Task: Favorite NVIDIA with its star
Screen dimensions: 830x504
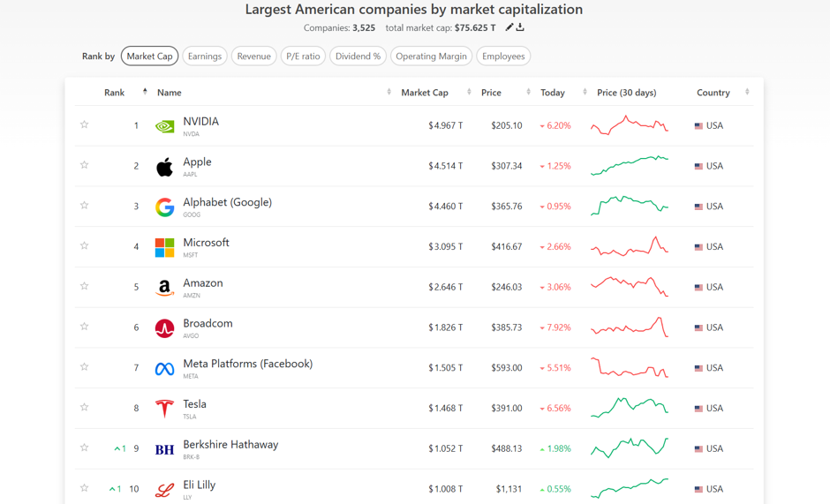Action: click(84, 124)
